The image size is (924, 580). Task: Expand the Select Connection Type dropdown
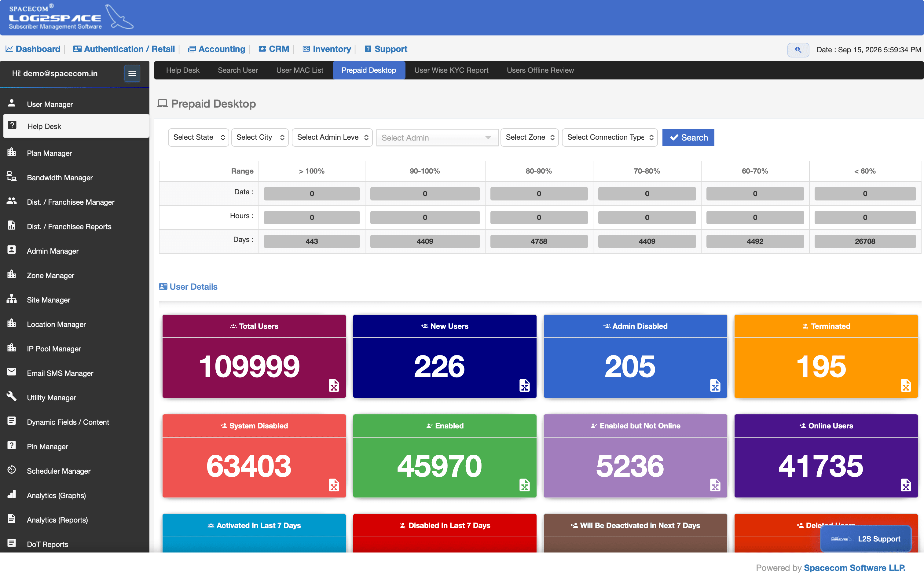click(610, 137)
